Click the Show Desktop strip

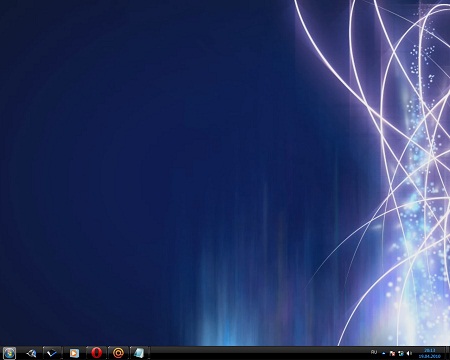[448, 353]
